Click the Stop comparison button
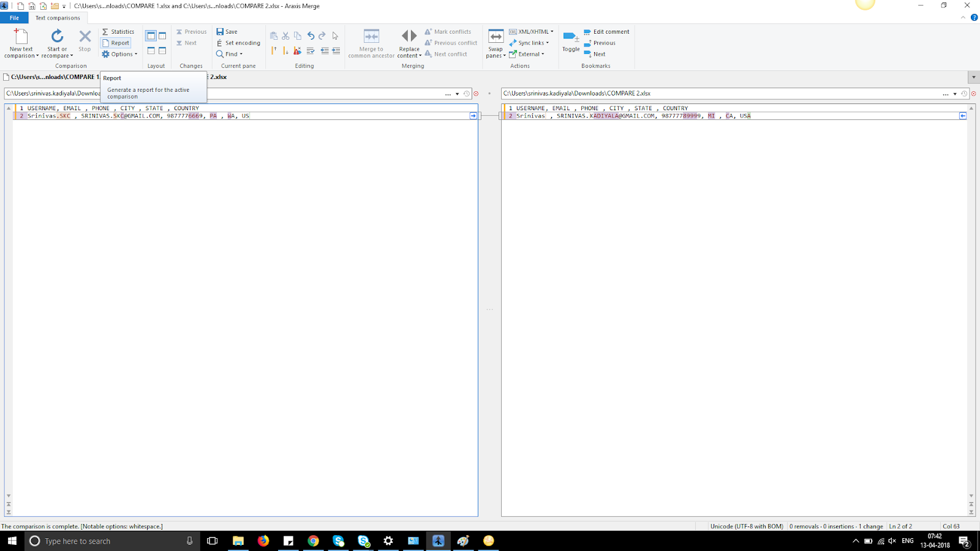This screenshot has height=551, width=980. point(85,41)
